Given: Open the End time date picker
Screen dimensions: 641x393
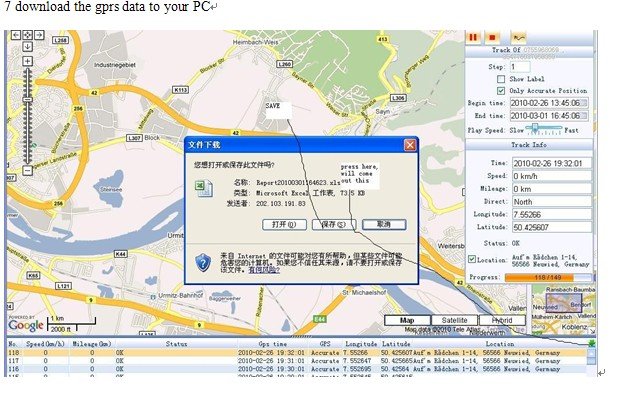Looking at the screenshot, I should click(x=585, y=116).
